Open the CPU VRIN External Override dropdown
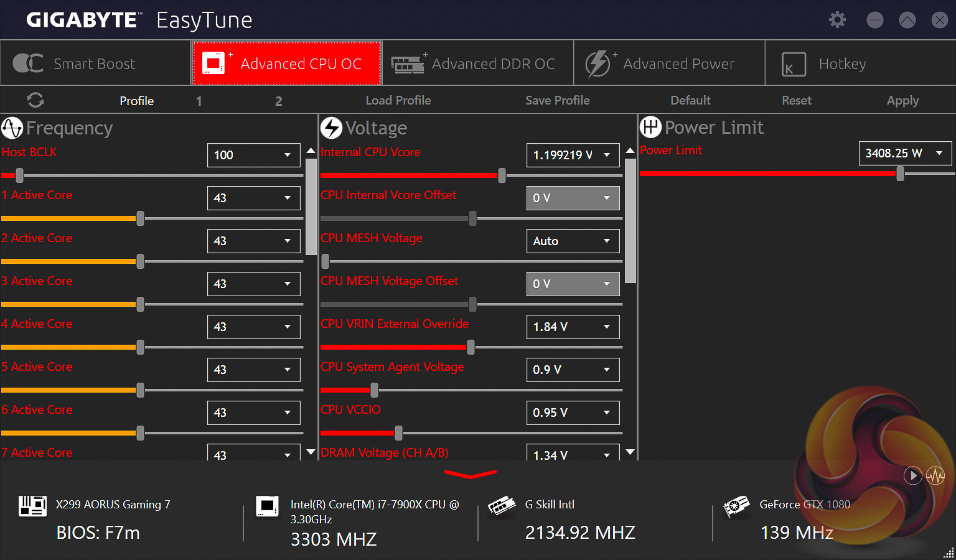 pos(573,327)
